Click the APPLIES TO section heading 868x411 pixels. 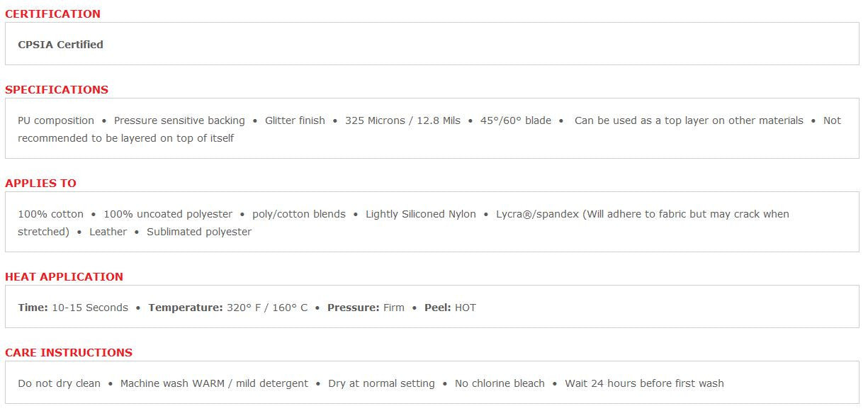tap(40, 184)
